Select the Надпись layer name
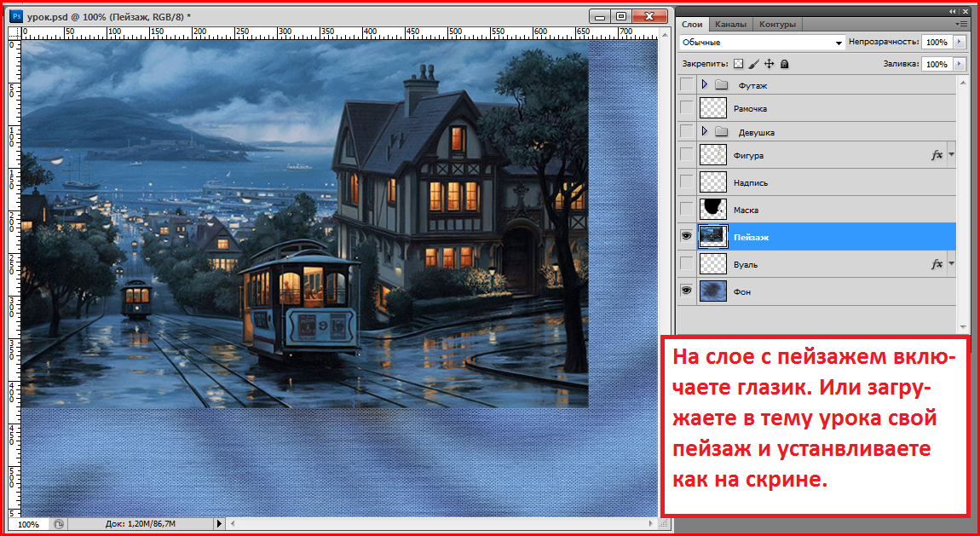This screenshot has width=980, height=536. click(x=751, y=183)
